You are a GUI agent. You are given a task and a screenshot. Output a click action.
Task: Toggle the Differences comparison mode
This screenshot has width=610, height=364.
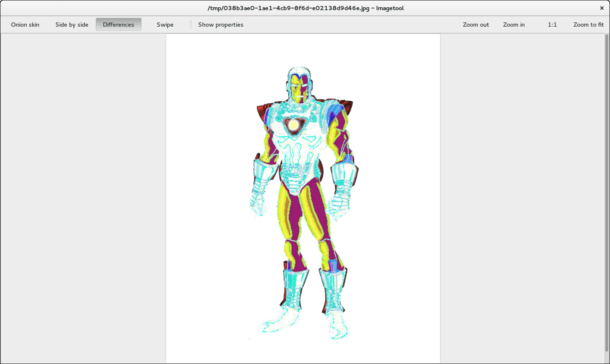pyautogui.click(x=118, y=25)
